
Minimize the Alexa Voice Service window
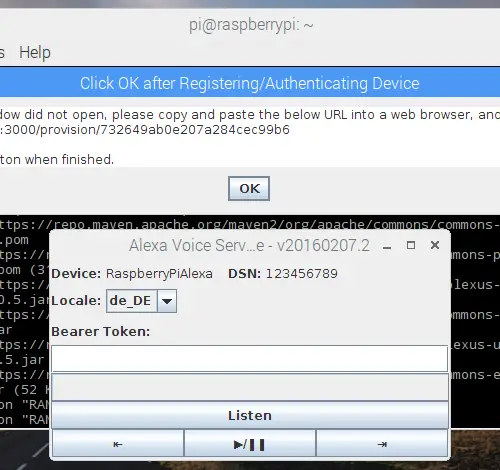pyautogui.click(x=387, y=246)
